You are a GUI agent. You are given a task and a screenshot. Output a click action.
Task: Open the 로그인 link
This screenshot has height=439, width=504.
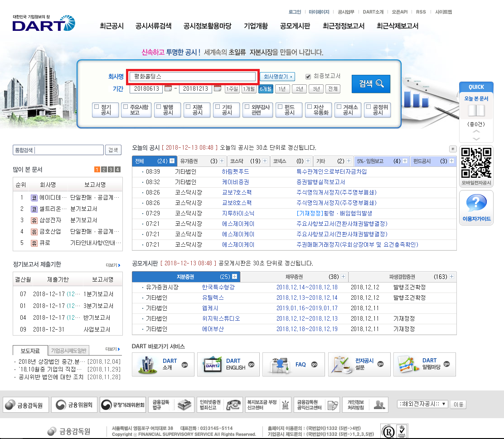click(x=295, y=12)
